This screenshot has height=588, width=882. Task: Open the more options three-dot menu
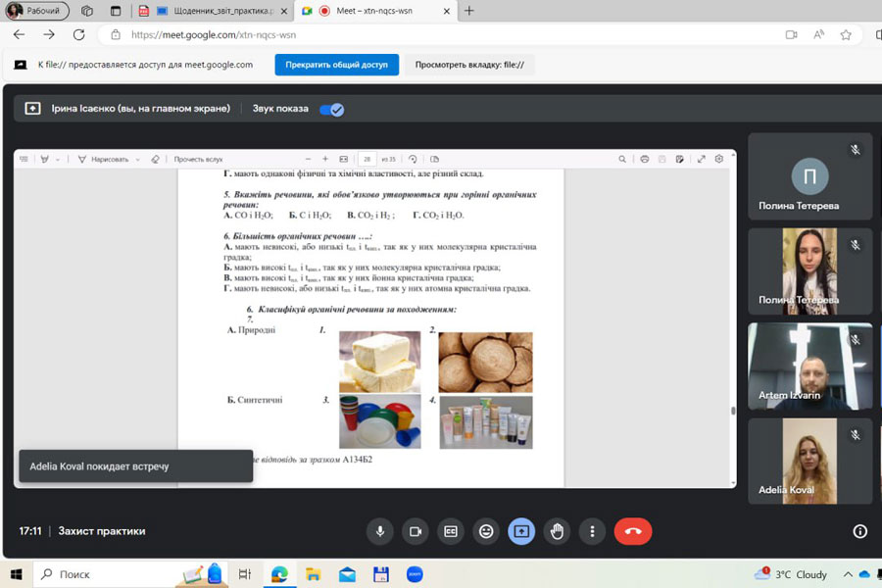(x=592, y=531)
